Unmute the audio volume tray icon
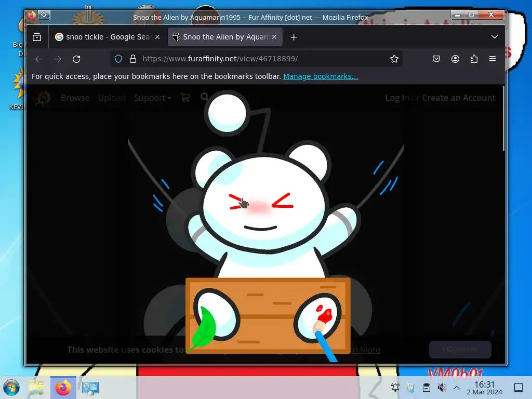 tap(442, 388)
